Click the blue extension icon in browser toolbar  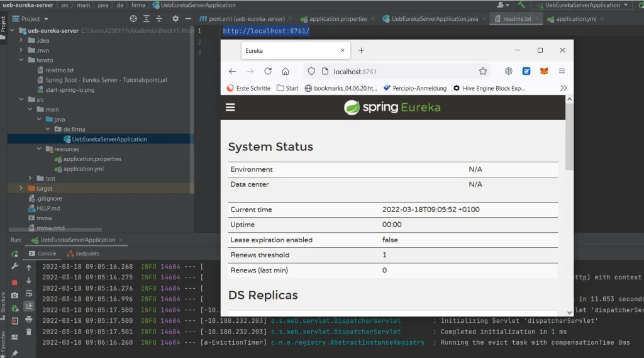coord(526,71)
